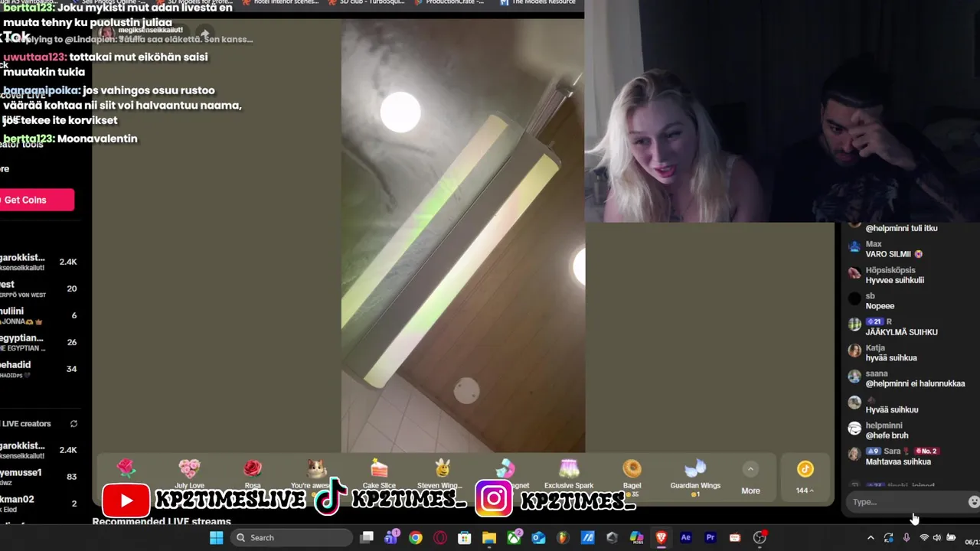Open volume control in system tray
Screen dimensions: 980x551
pos(936,537)
